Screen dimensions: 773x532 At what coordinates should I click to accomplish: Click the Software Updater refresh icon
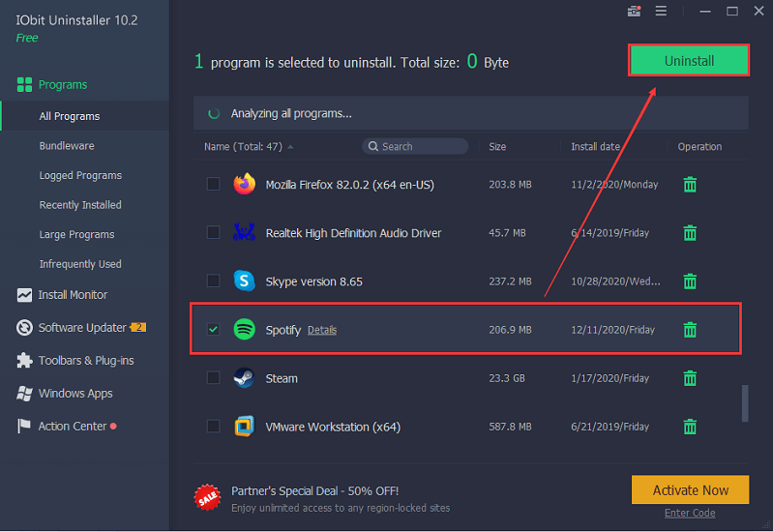click(24, 328)
